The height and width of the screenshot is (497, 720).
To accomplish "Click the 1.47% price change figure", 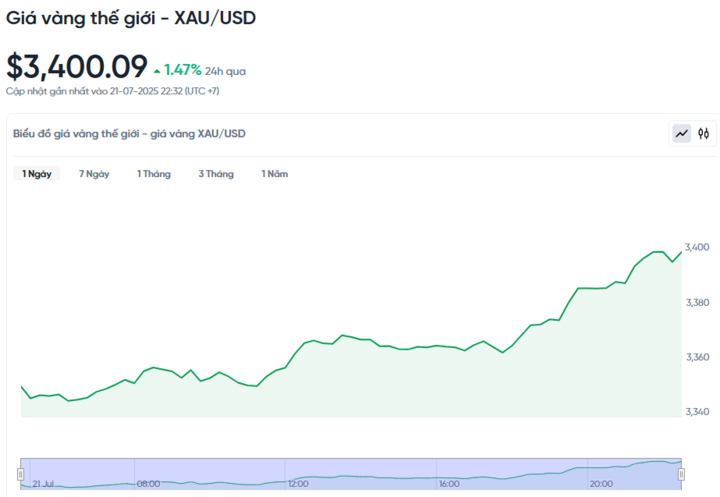I will coord(183,70).
